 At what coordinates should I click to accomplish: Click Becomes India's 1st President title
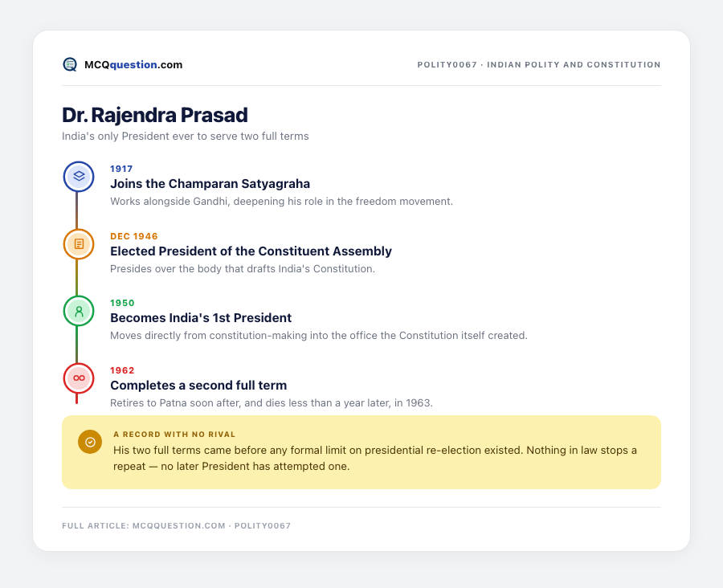tap(201, 318)
